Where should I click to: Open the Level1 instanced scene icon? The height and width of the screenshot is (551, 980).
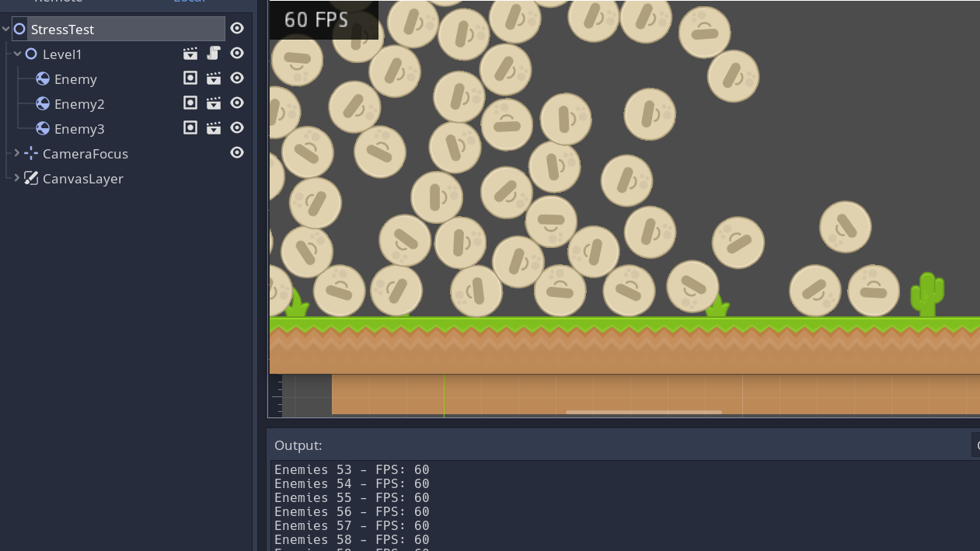(190, 54)
